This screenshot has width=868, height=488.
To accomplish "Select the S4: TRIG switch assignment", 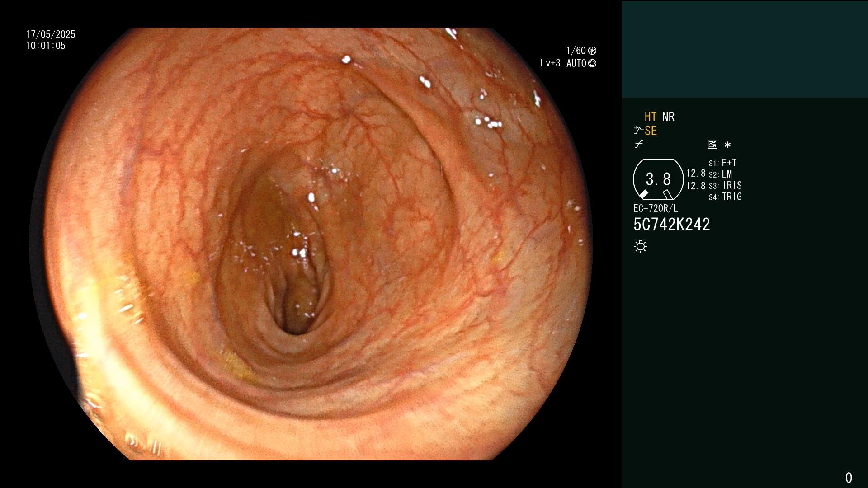I will pos(725,197).
